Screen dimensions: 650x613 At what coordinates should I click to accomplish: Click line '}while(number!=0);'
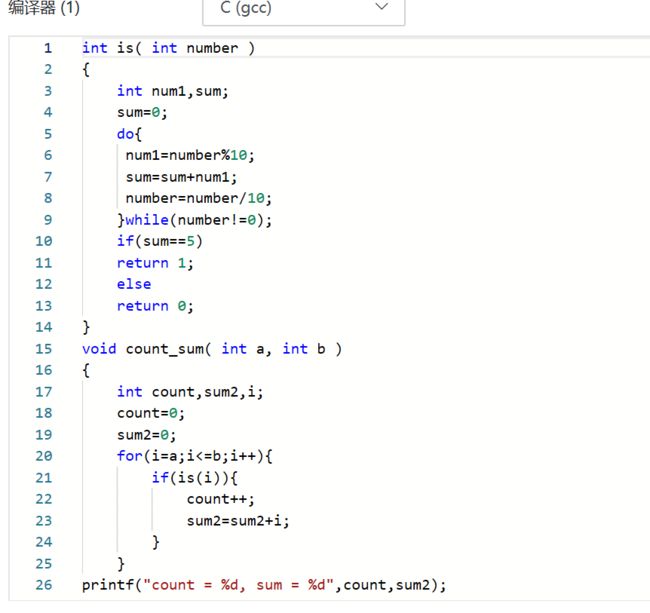click(x=194, y=220)
